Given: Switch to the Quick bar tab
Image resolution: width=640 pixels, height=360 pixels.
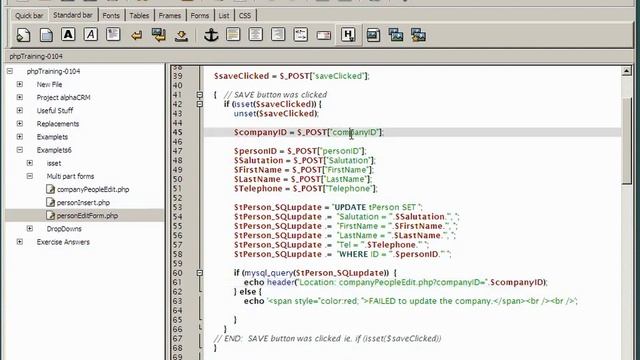Looking at the screenshot, I should click(x=29, y=16).
